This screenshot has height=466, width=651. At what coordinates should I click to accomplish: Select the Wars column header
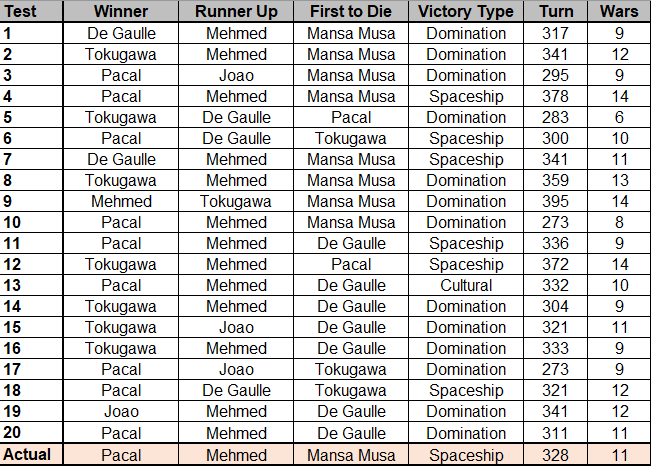619,11
